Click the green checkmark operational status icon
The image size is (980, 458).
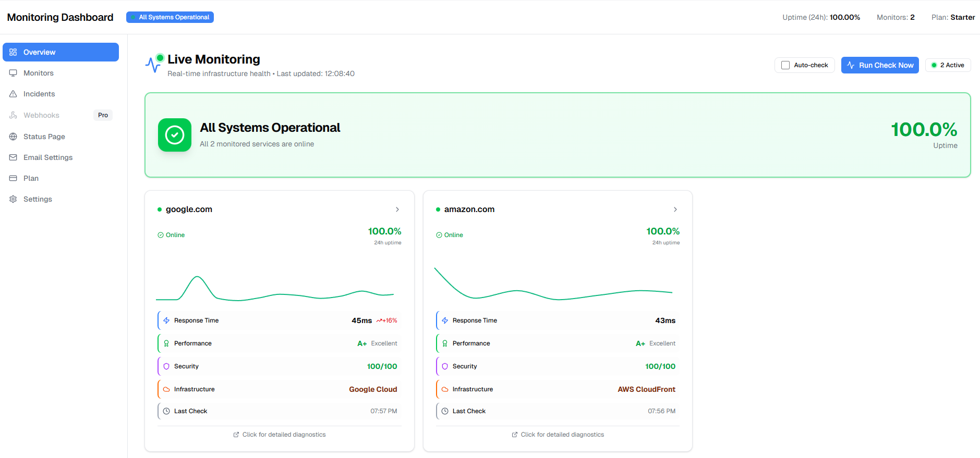tap(175, 135)
